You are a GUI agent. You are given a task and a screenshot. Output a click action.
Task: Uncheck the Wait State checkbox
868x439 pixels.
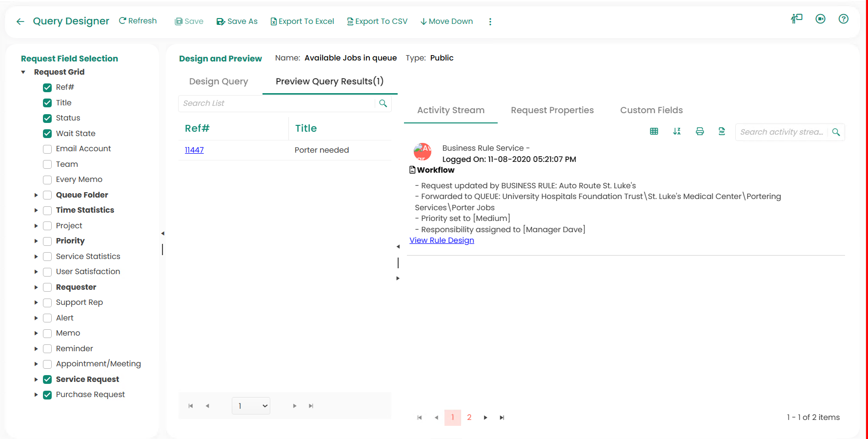point(47,134)
